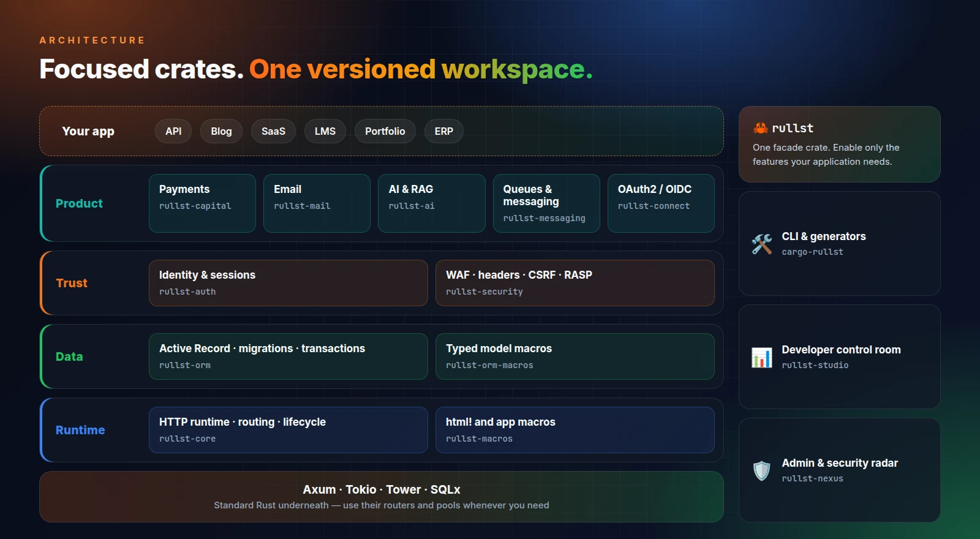The height and width of the screenshot is (539, 980).
Task: Click the rullst-studio crate name
Action: click(x=815, y=365)
